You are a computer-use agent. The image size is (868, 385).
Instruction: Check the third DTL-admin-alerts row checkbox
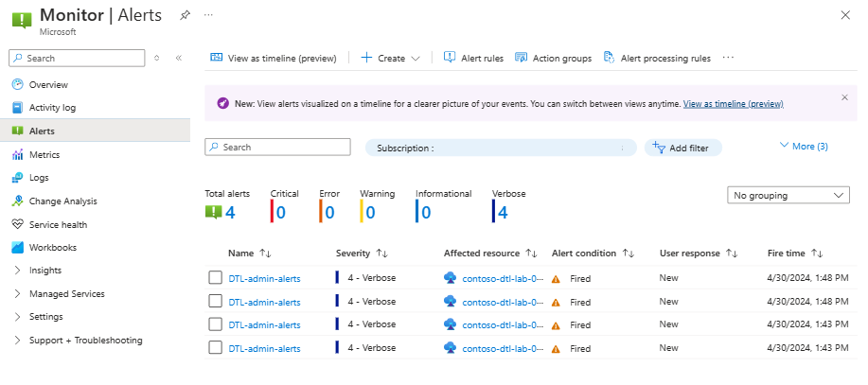click(x=215, y=324)
